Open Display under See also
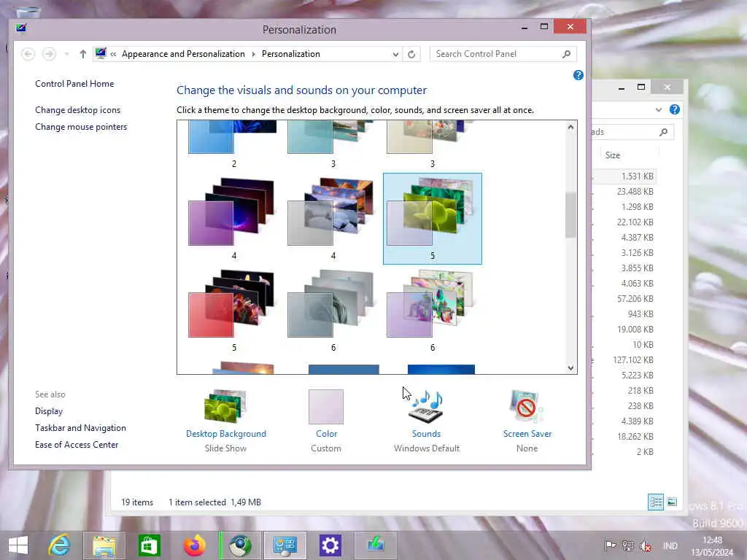 (49, 411)
